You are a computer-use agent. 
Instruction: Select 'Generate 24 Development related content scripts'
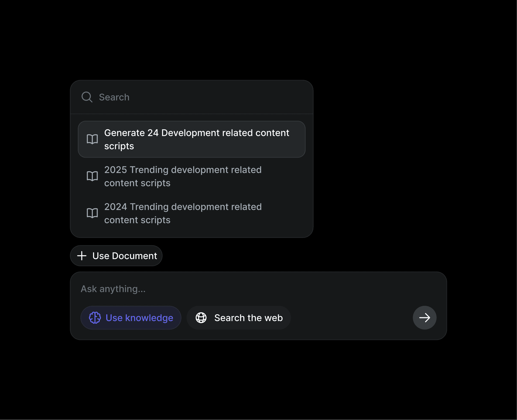coord(192,139)
